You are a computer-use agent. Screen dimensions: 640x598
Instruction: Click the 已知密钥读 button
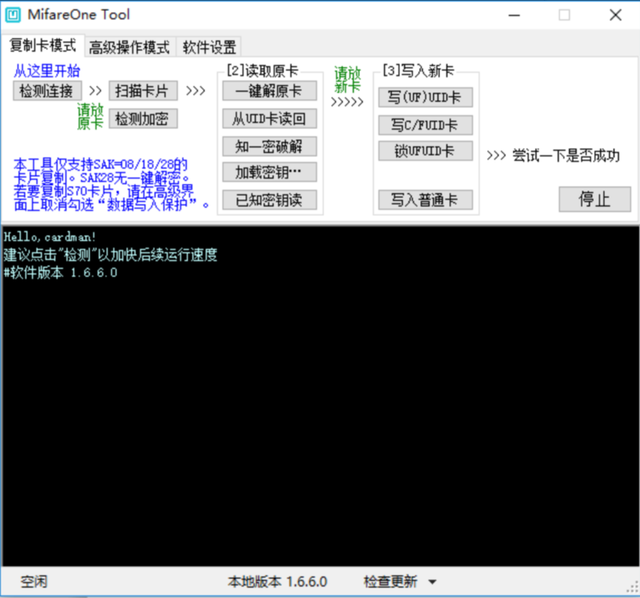[269, 200]
